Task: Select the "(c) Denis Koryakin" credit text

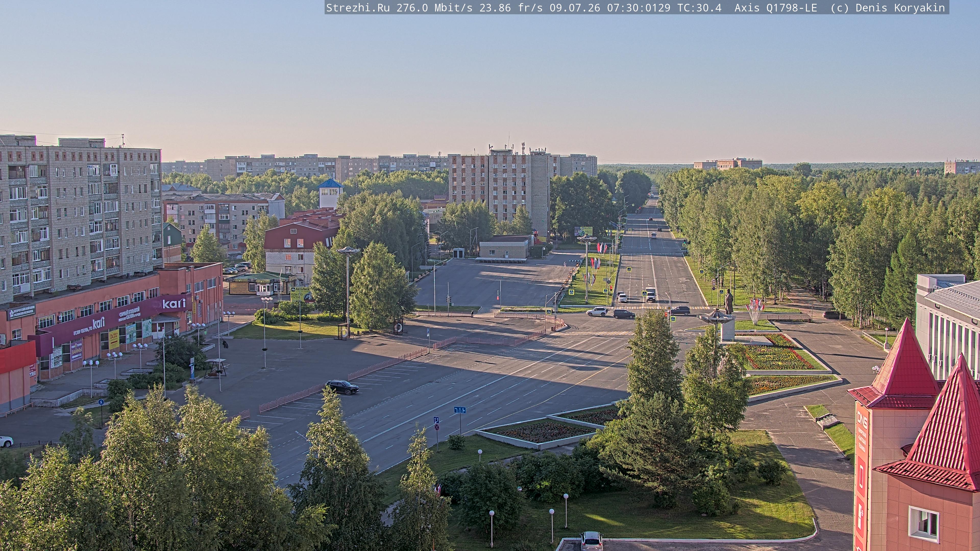Action: [888, 8]
